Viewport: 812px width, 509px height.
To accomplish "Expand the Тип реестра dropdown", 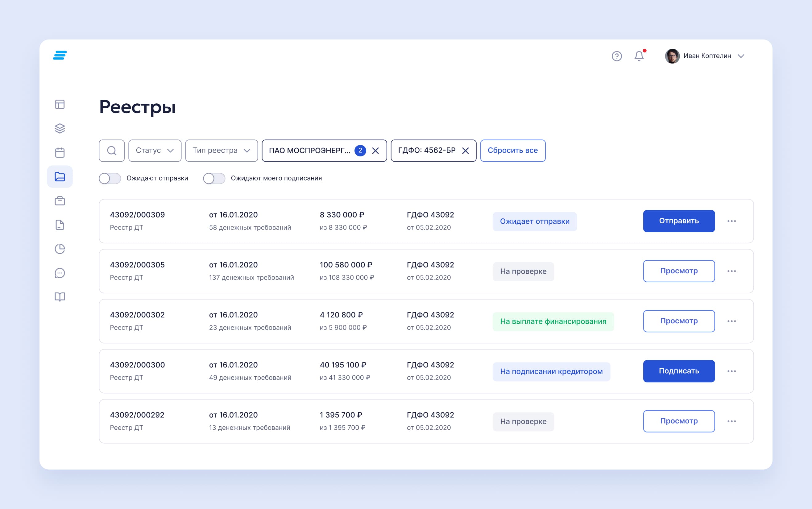I will (x=222, y=151).
